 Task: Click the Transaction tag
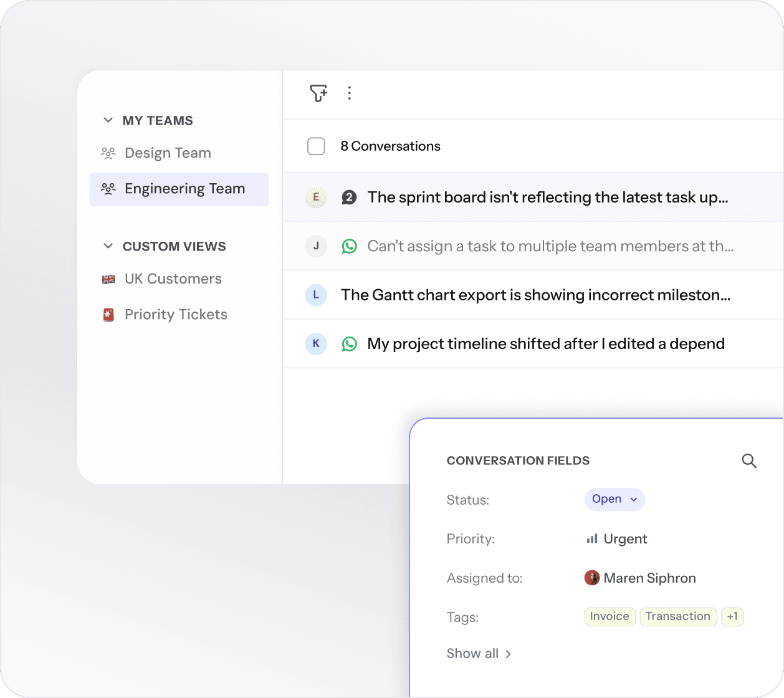point(678,616)
